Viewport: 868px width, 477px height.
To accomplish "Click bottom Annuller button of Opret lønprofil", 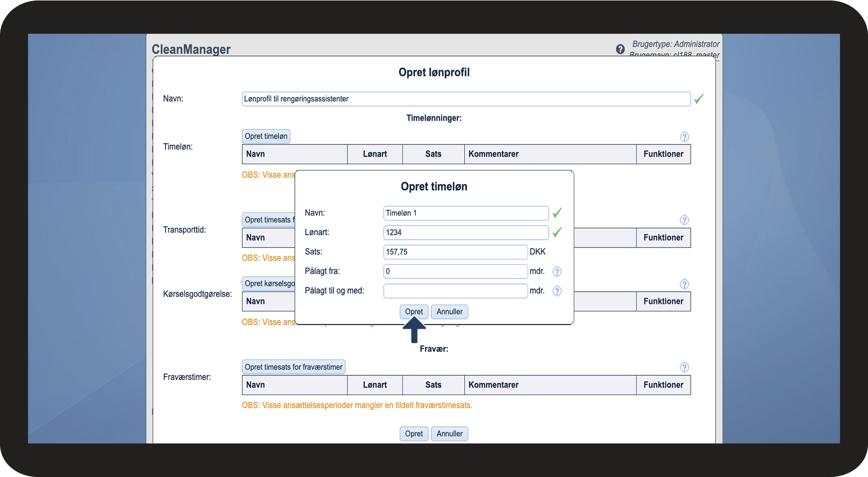I will click(449, 434).
